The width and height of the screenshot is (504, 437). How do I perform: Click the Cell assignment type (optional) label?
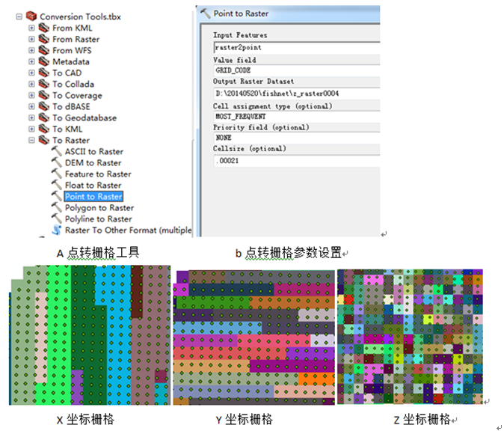(x=273, y=106)
